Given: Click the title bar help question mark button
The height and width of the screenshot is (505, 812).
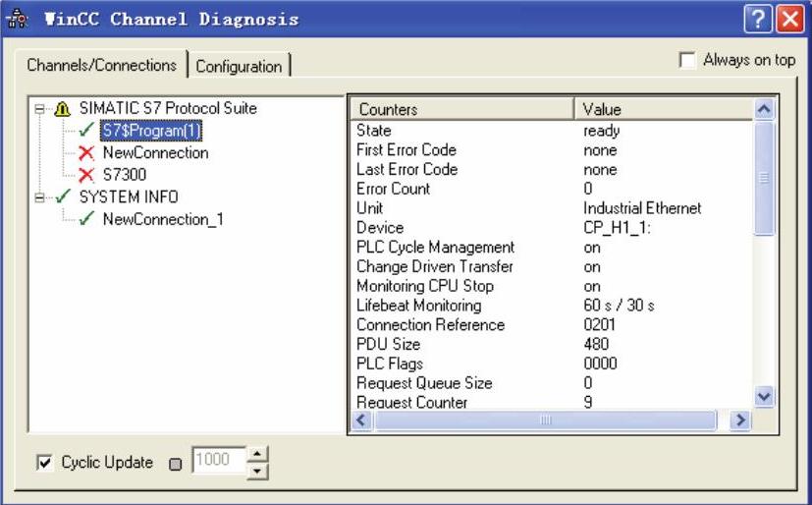Looking at the screenshot, I should (x=758, y=20).
